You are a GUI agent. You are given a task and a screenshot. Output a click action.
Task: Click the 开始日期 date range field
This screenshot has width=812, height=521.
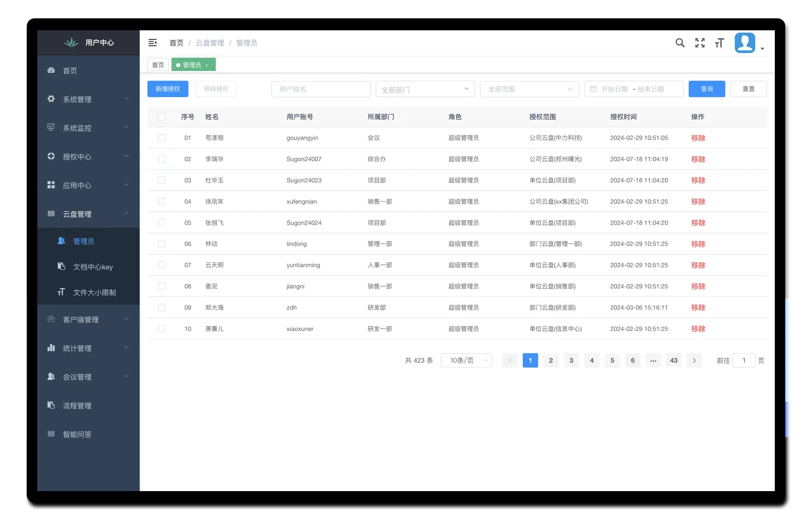[x=634, y=89]
